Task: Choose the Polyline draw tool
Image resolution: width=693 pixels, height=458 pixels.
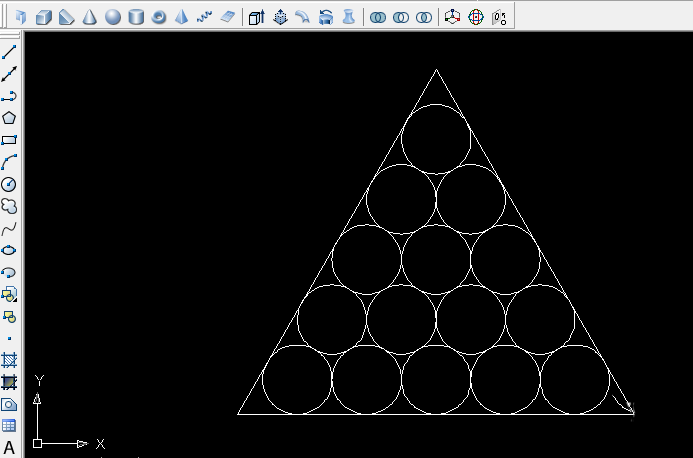Action: click(9, 96)
